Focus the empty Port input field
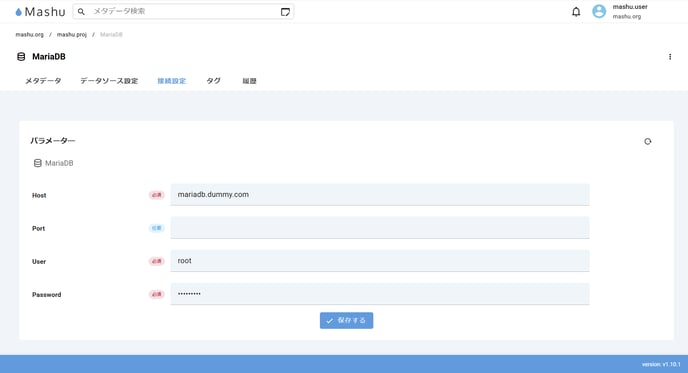The width and height of the screenshot is (688, 373). (380, 228)
